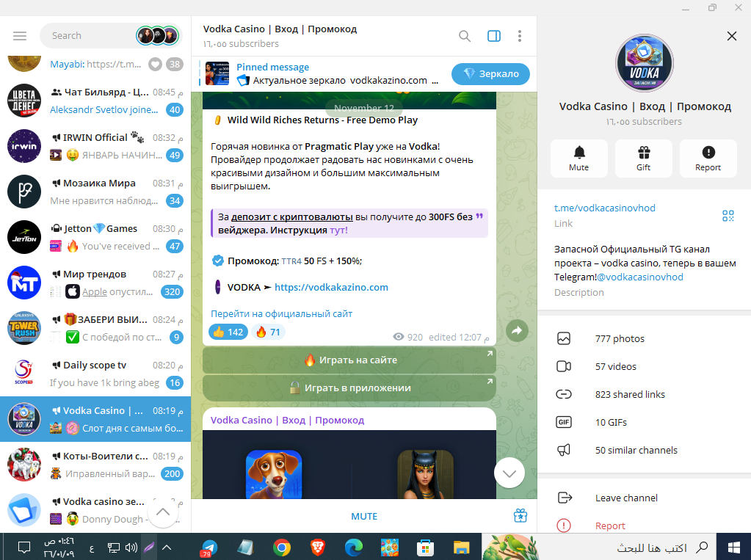Open the Чат Бильярд chat
This screenshot has width=751, height=560.
pyautogui.click(x=95, y=101)
